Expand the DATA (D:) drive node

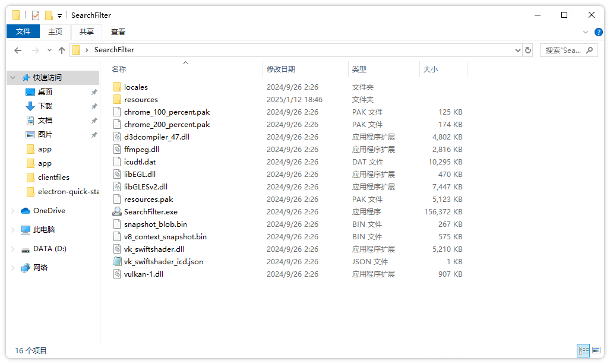point(12,249)
